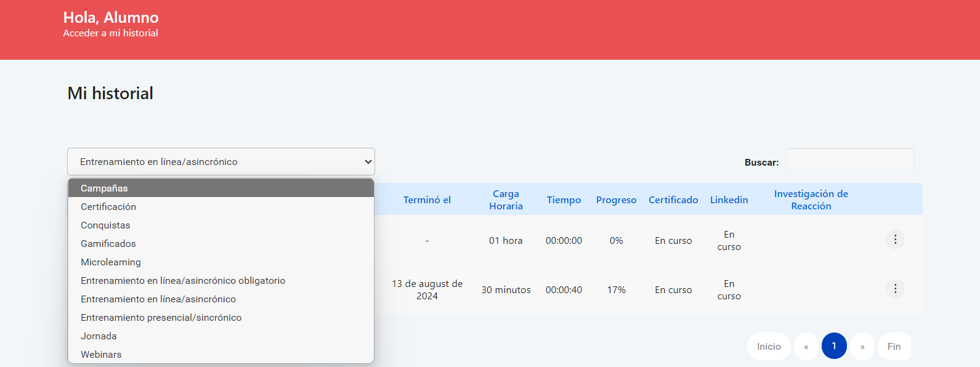Screen dimensions: 980x367
Task: Click the Buscar search input field
Action: (x=850, y=160)
